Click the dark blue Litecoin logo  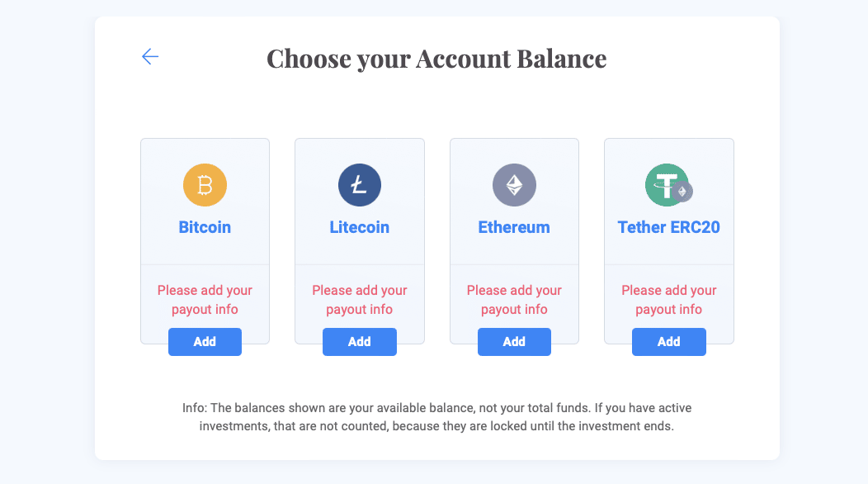tap(360, 185)
